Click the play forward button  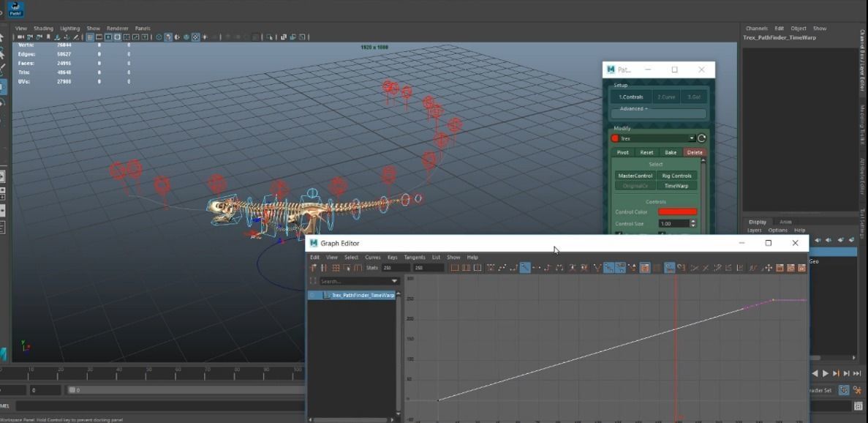826,374
